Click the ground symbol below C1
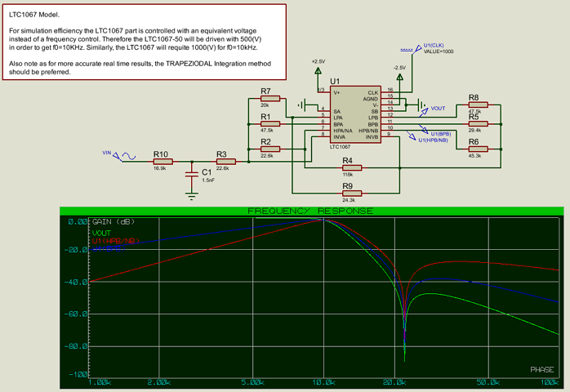This screenshot has width=570, height=392. [x=192, y=194]
